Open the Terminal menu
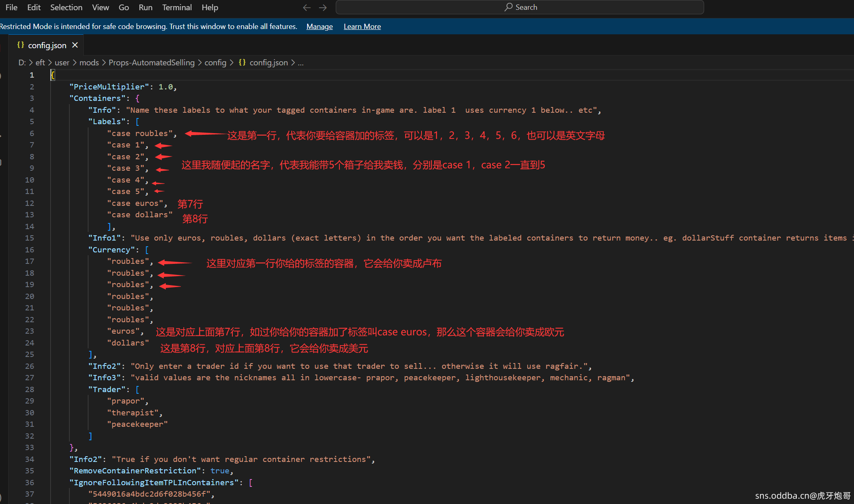Screen dimensions: 854x504 tap(176, 7)
